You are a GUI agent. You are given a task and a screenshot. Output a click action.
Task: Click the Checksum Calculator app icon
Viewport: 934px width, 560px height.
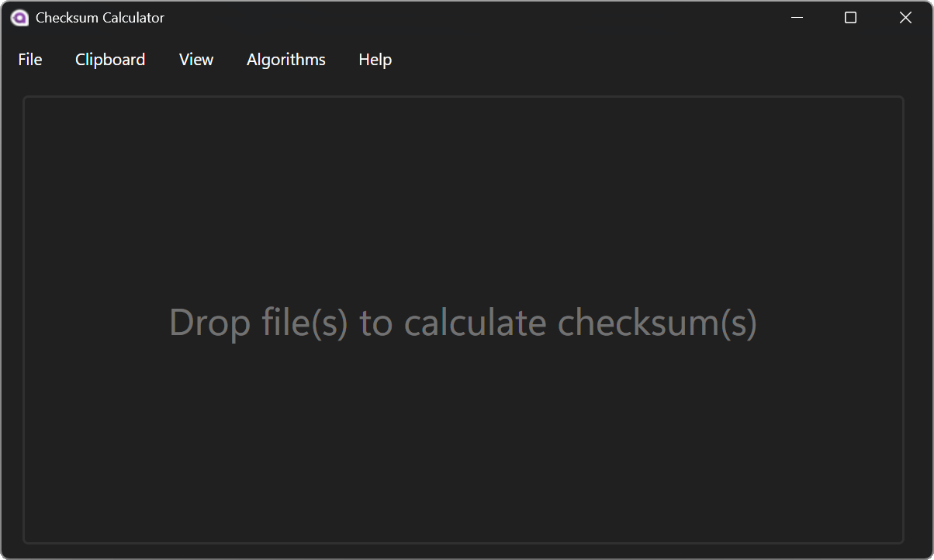click(x=19, y=18)
